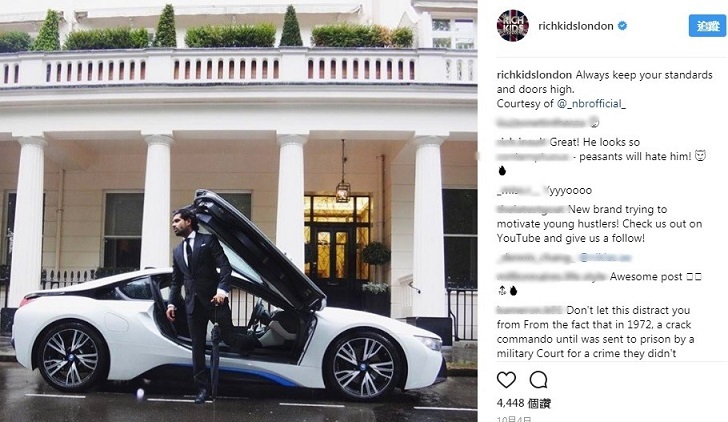Click commenter name before 'Don't let this distract'
728x422 pixels.
(530, 310)
